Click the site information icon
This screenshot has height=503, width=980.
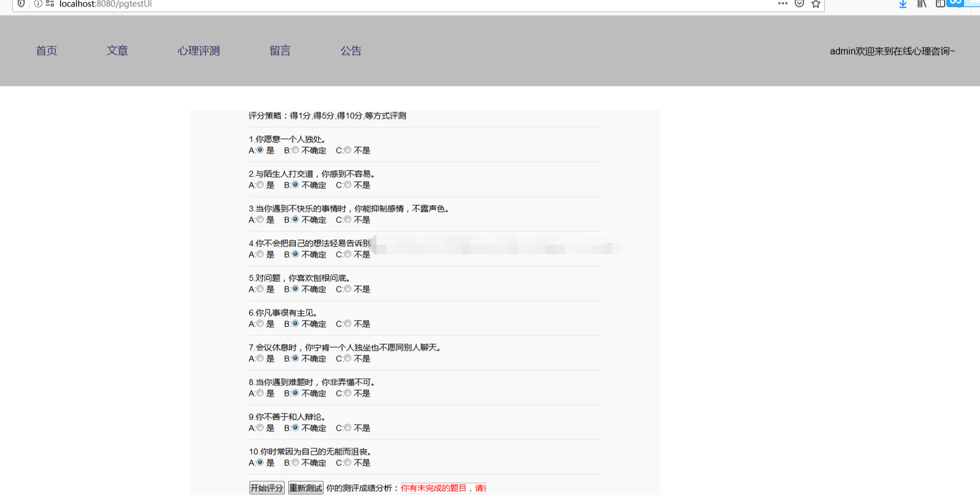tap(38, 4)
